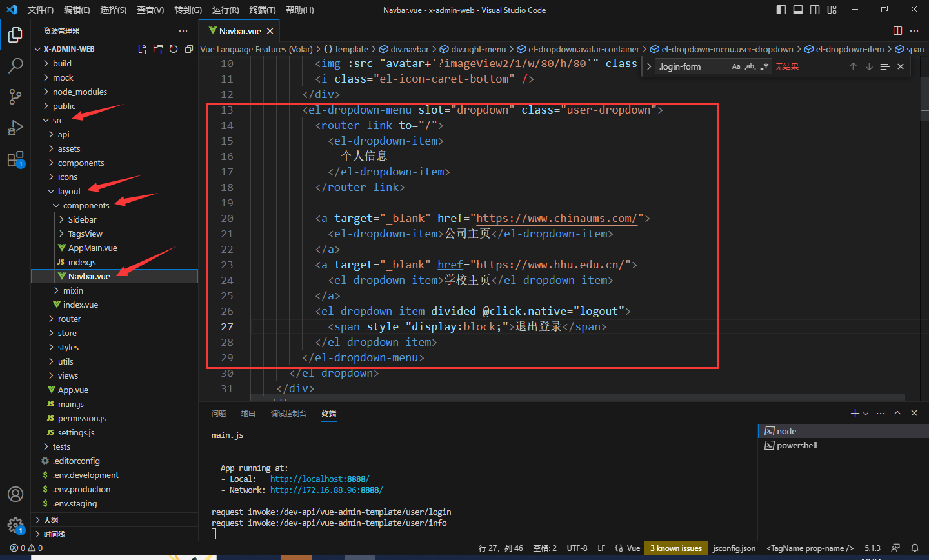Click the errors and warnings status count
929x560 pixels.
pos(26,548)
